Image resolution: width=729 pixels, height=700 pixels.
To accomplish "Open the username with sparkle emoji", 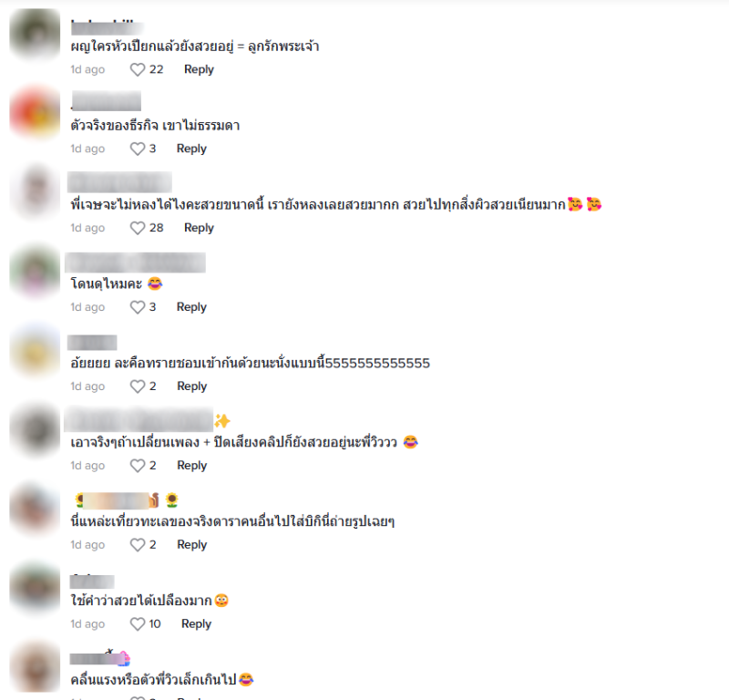I will pos(148,419).
